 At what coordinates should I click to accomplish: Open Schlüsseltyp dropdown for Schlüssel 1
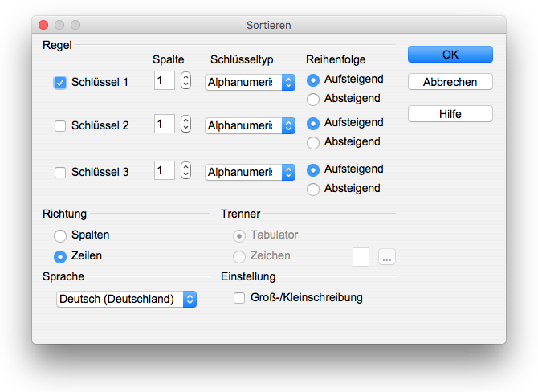point(250,83)
